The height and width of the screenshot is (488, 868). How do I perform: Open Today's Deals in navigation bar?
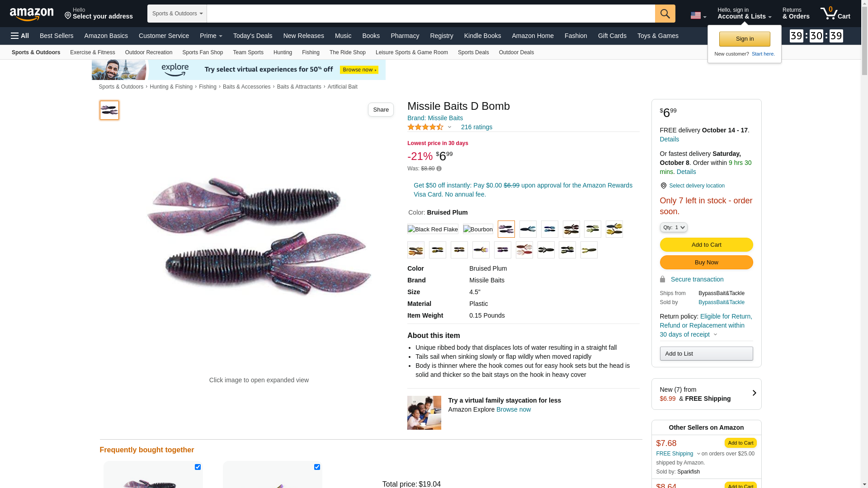tap(253, 36)
